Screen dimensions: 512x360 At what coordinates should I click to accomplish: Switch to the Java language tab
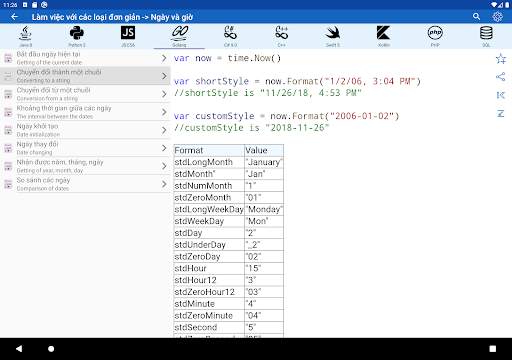[26, 36]
